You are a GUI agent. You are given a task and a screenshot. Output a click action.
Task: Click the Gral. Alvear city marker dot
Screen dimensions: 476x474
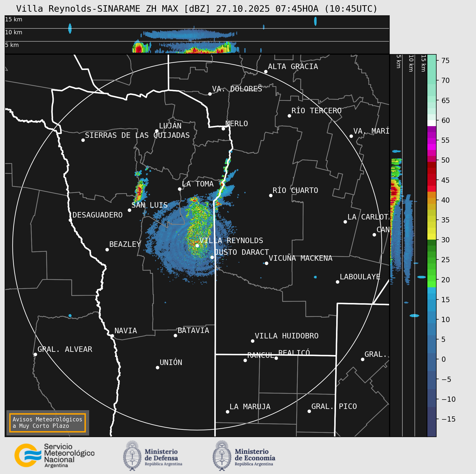35,354
